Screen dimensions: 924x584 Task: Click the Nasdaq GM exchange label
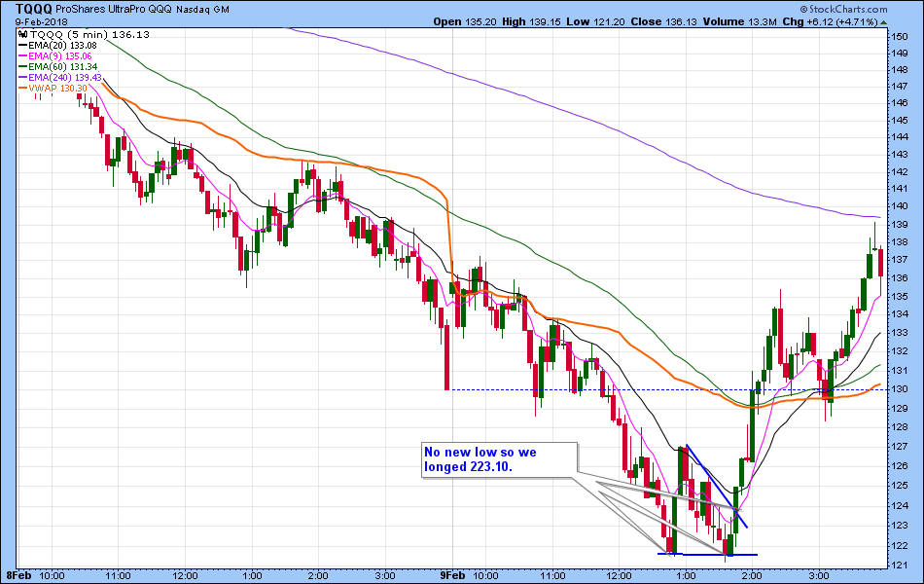tap(202, 10)
